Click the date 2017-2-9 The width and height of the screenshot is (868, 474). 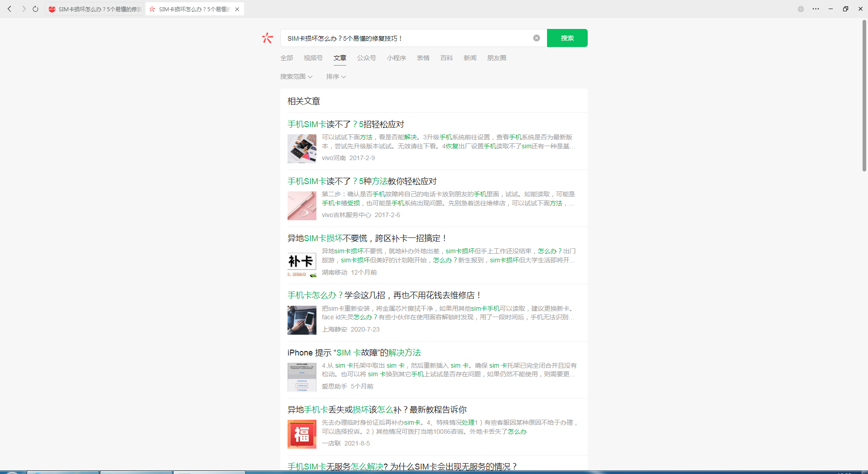click(x=362, y=158)
